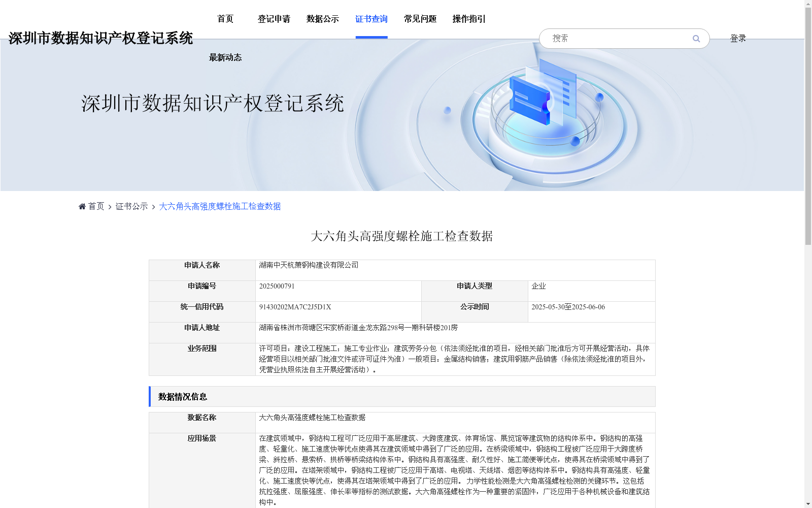Image resolution: width=812 pixels, height=508 pixels.
Task: Click the 申请人类型 label cell
Action: click(475, 291)
